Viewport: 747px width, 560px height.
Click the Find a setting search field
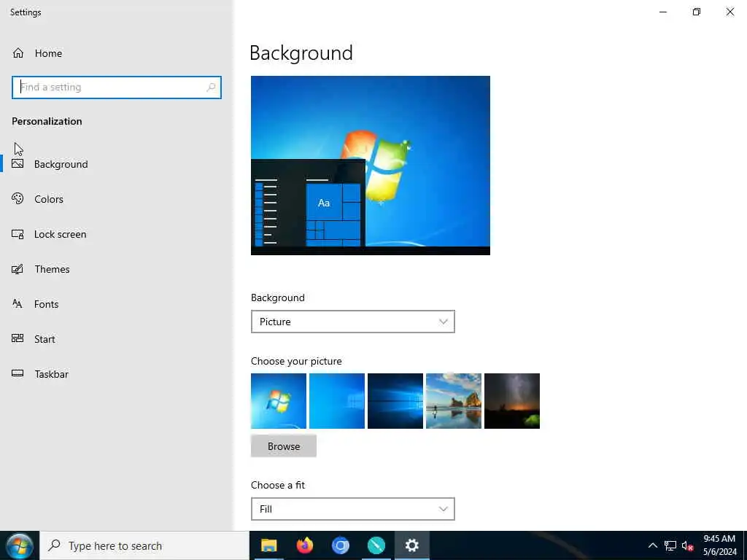pyautogui.click(x=117, y=87)
